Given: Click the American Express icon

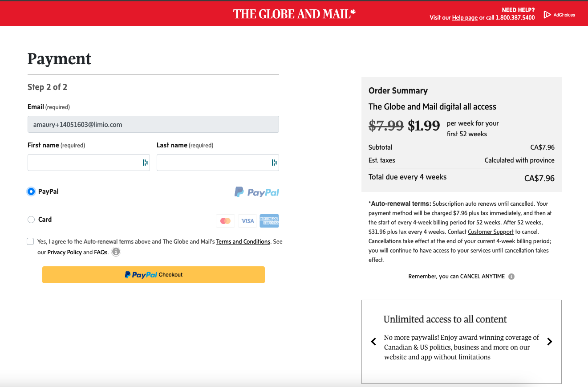Looking at the screenshot, I should 269,220.
